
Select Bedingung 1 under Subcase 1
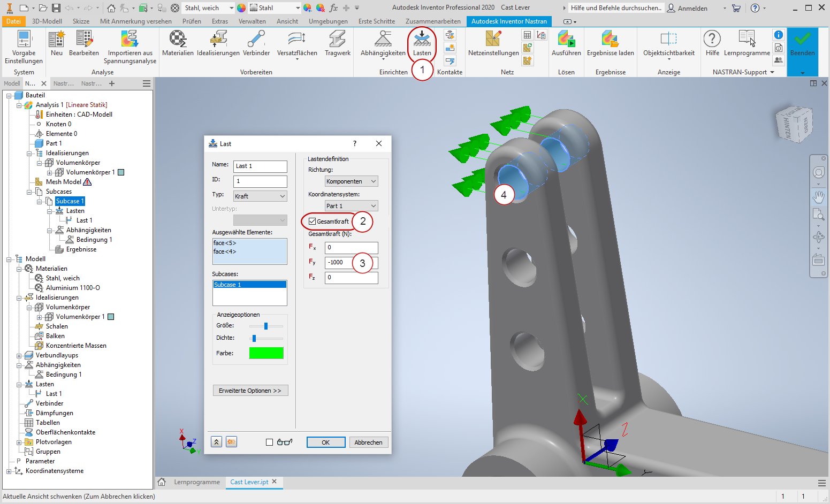click(94, 240)
